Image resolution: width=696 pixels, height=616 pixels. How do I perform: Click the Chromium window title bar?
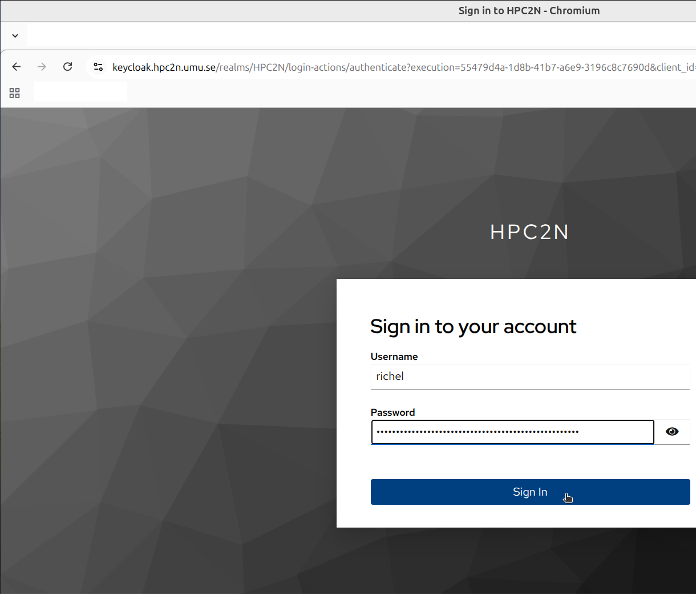pyautogui.click(x=528, y=10)
